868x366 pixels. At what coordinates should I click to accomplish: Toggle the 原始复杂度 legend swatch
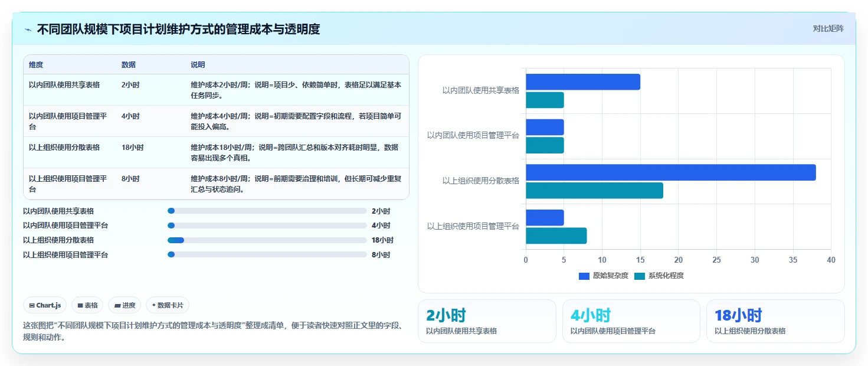click(x=584, y=276)
